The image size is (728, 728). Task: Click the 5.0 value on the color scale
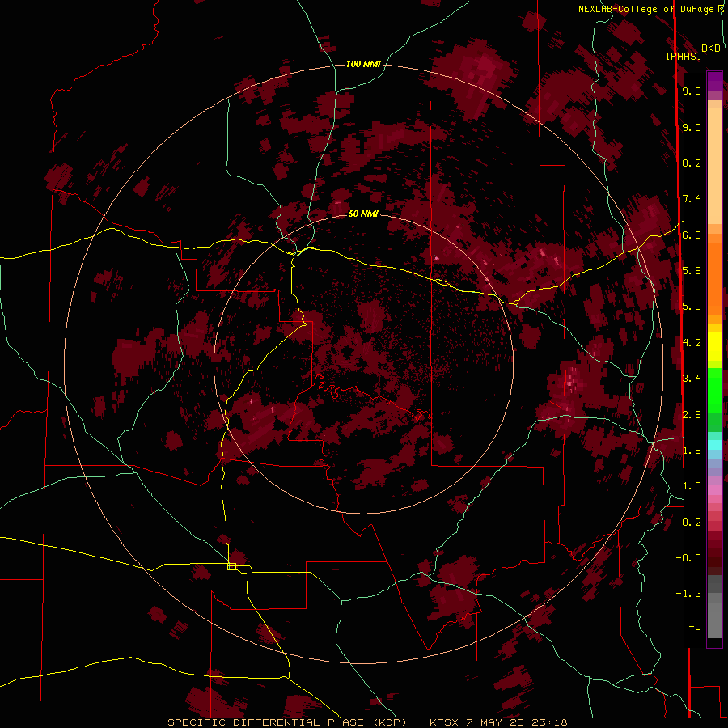[x=692, y=307]
